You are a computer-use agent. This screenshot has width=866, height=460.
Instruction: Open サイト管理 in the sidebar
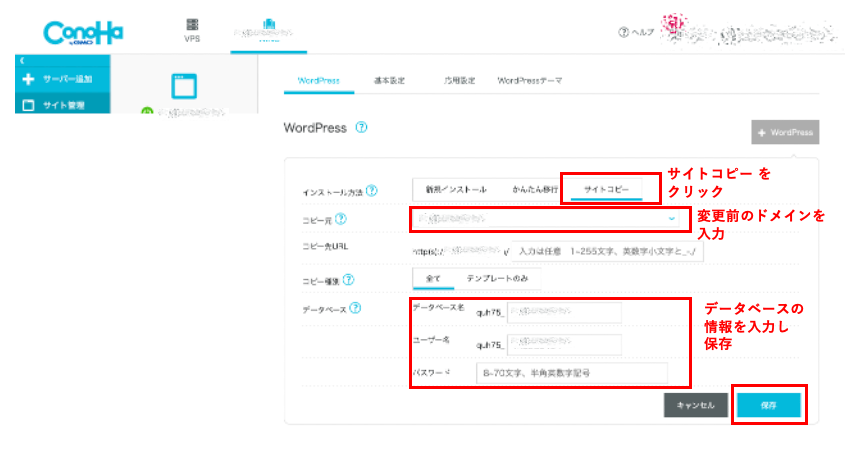pos(62,105)
